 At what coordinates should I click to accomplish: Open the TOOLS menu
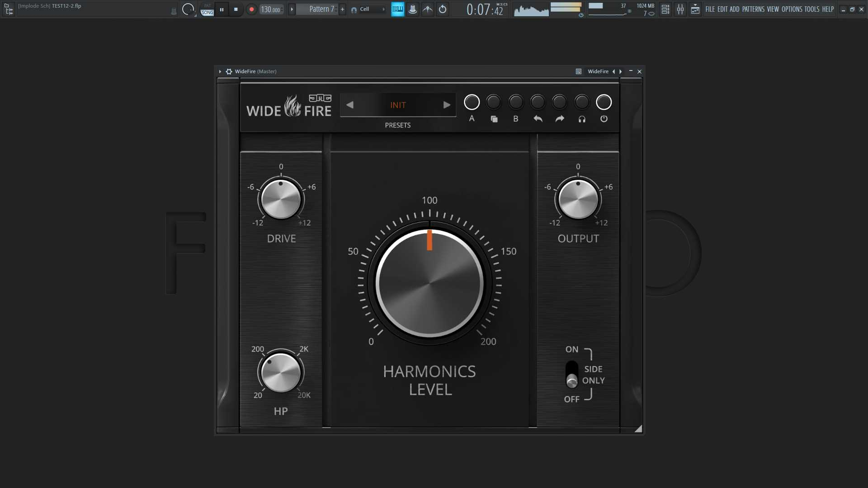click(x=811, y=9)
